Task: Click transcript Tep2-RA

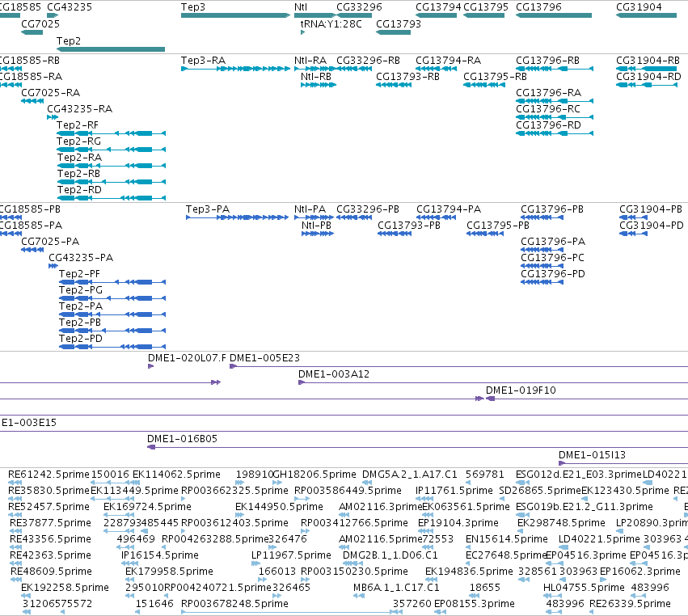Action: pyautogui.click(x=79, y=158)
